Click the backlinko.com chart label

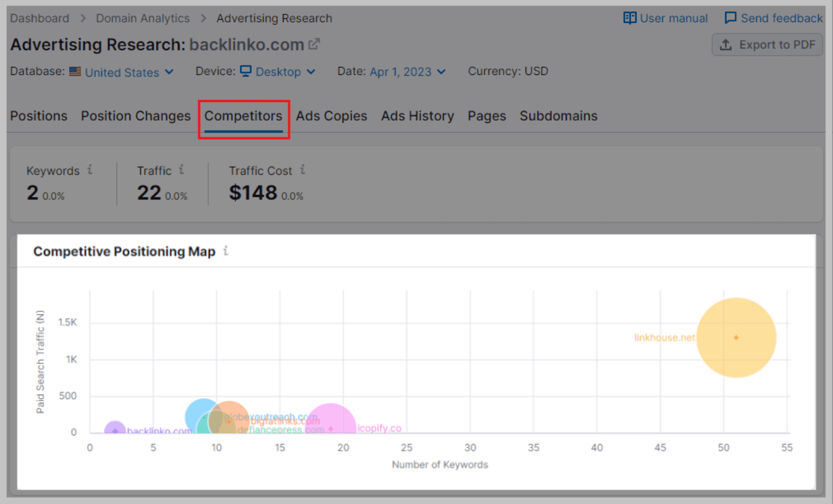(x=159, y=431)
